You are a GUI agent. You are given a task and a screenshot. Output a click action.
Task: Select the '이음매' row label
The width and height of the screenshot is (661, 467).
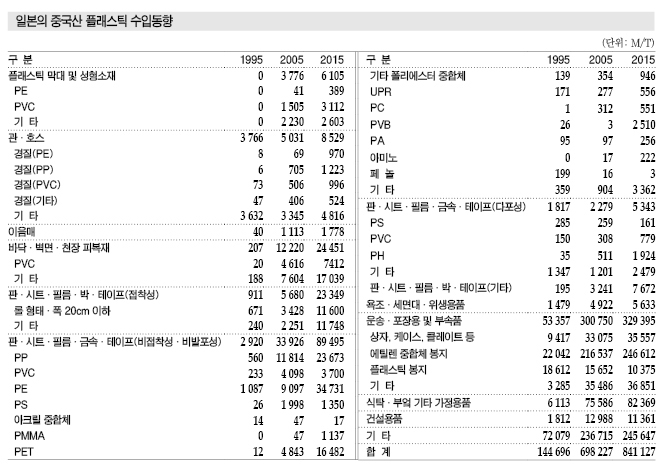pyautogui.click(x=22, y=232)
